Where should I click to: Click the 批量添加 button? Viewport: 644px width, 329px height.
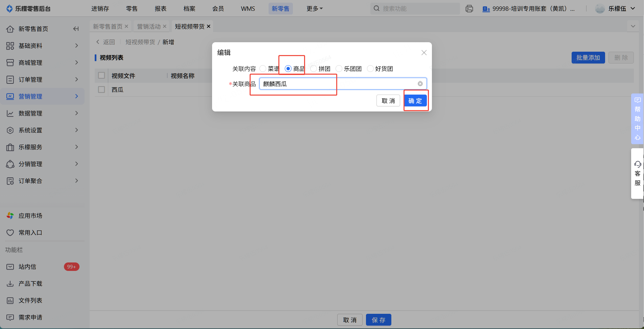click(x=588, y=58)
